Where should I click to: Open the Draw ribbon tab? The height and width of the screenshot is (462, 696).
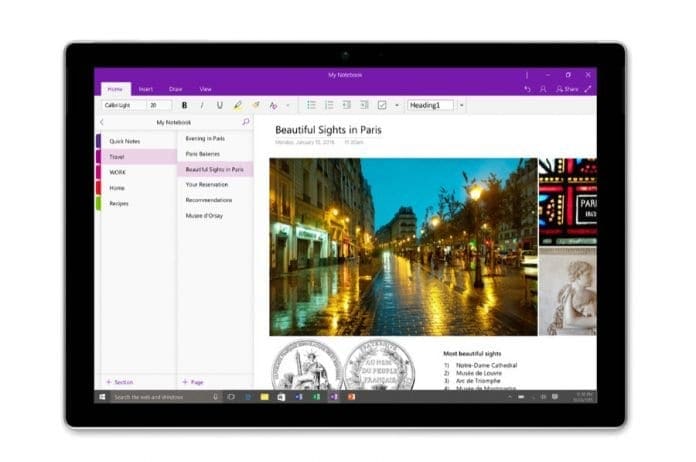(176, 89)
